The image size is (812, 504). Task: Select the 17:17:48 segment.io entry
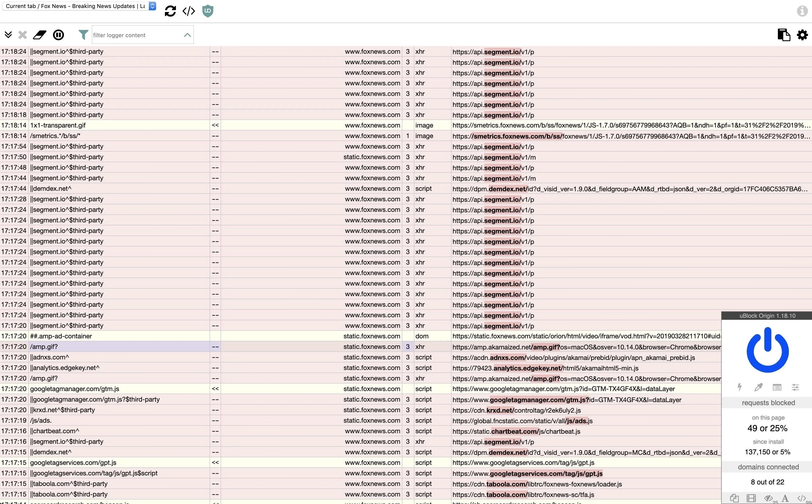pyautogui.click(x=406, y=167)
